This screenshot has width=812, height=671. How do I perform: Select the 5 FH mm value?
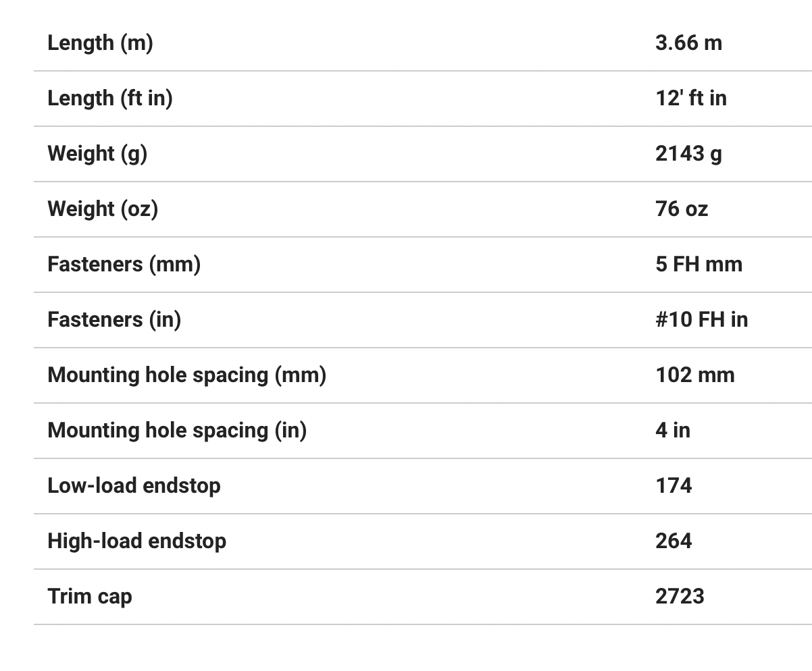(x=699, y=264)
